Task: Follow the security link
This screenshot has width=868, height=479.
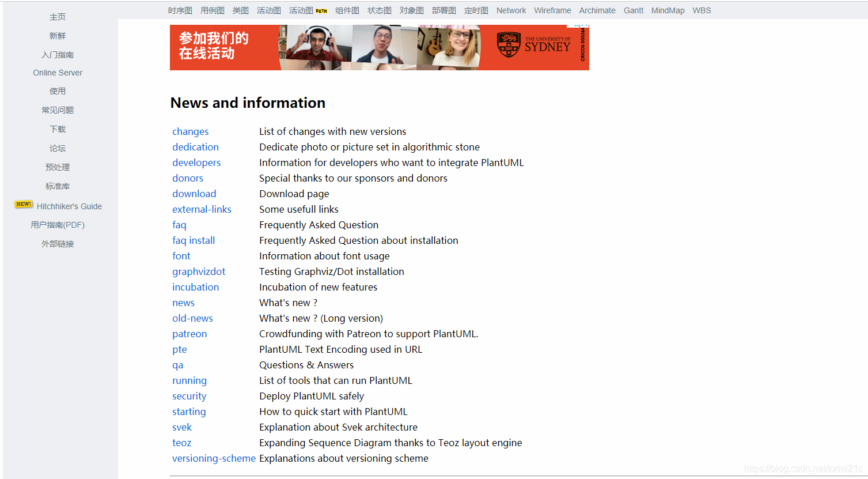Action: (x=189, y=396)
